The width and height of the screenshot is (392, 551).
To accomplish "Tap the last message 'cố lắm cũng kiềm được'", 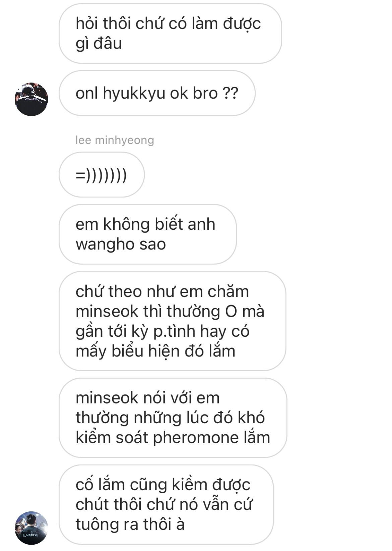I will tap(166, 504).
